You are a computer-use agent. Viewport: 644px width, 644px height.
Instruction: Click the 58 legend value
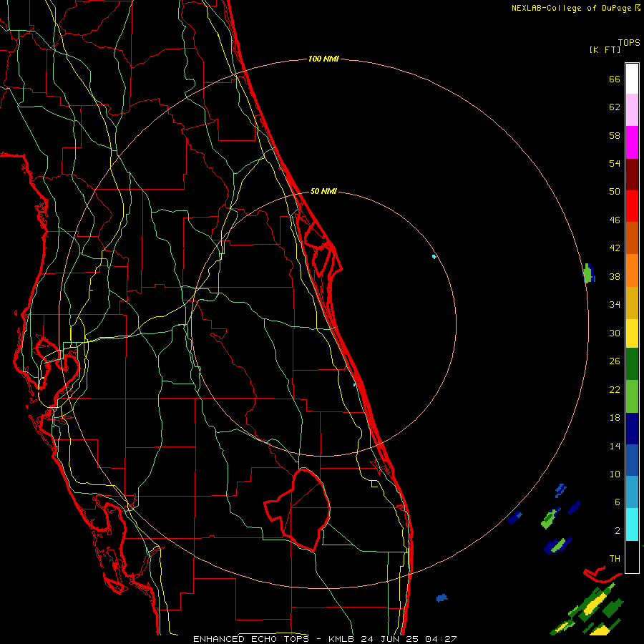pos(615,135)
